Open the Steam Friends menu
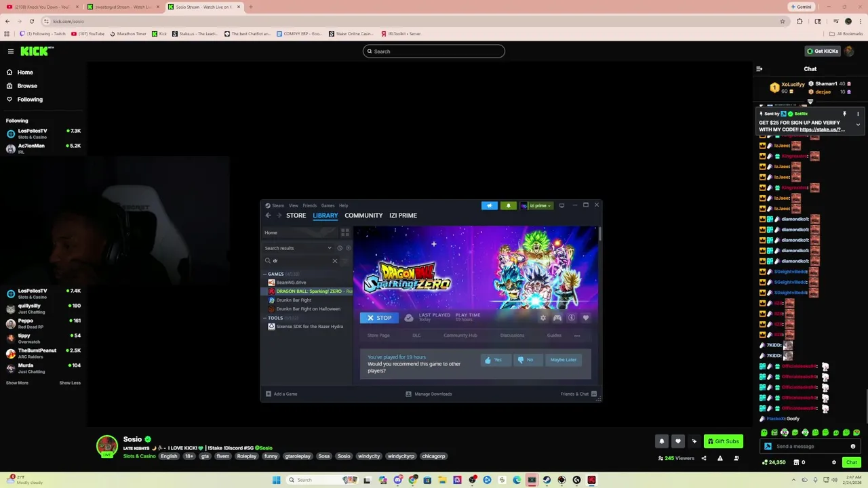 309,205
